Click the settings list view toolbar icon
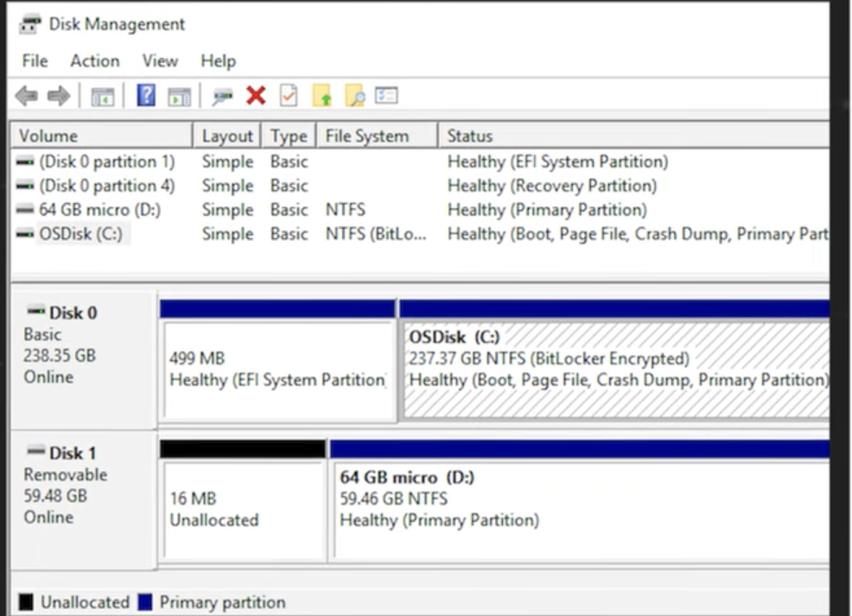 point(386,96)
